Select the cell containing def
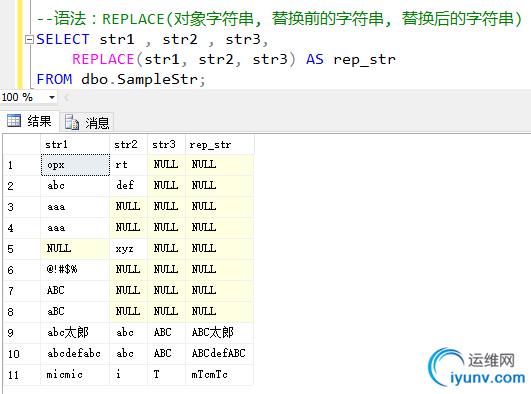The height and width of the screenshot is (394, 531). [128, 186]
